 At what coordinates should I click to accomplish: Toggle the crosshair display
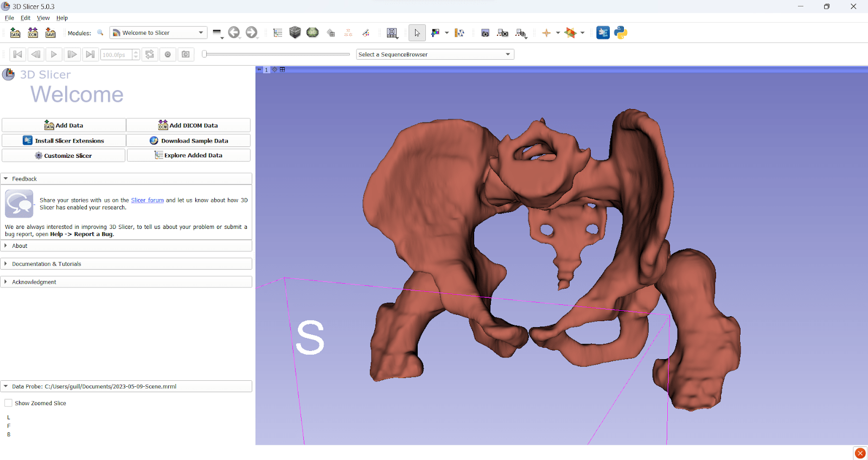click(x=546, y=33)
